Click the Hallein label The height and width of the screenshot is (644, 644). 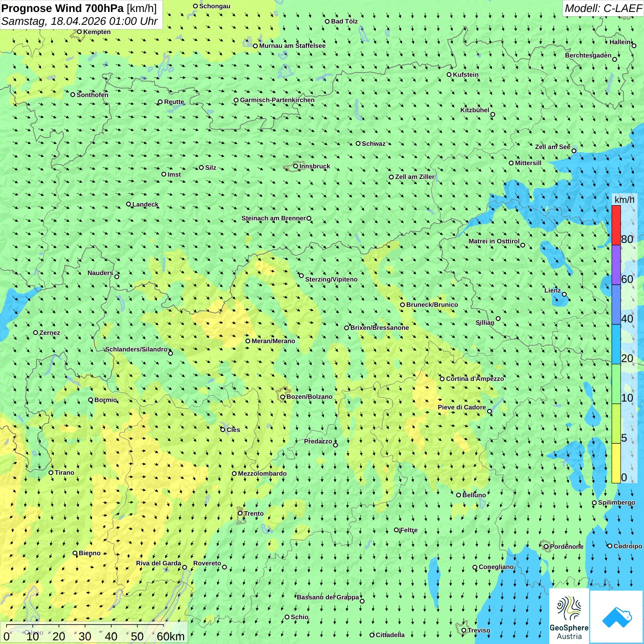coord(620,42)
